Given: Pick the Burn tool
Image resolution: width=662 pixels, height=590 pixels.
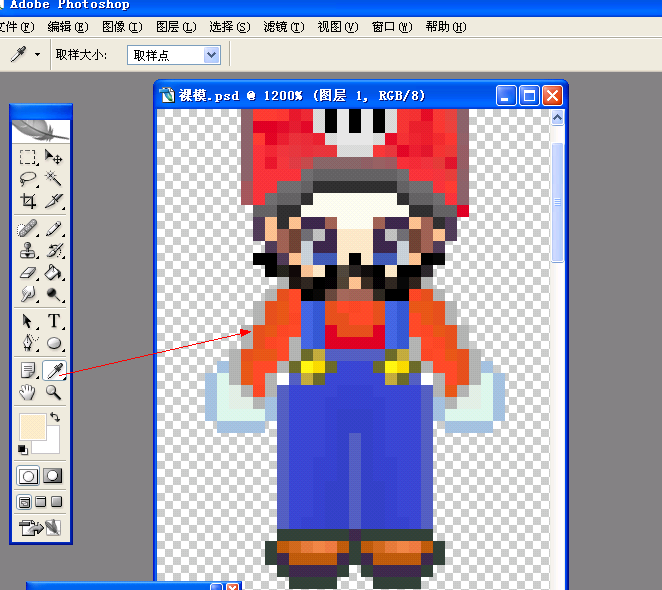Looking at the screenshot, I should point(54,294).
